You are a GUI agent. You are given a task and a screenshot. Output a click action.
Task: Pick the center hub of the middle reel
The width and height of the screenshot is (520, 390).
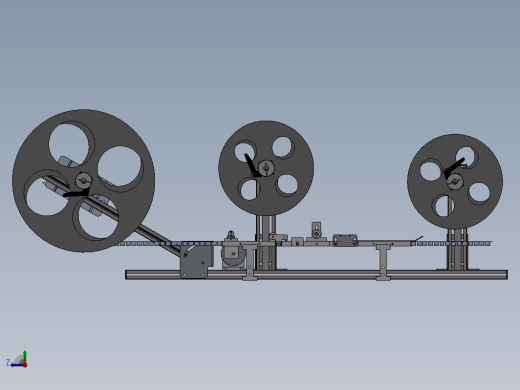(x=266, y=168)
